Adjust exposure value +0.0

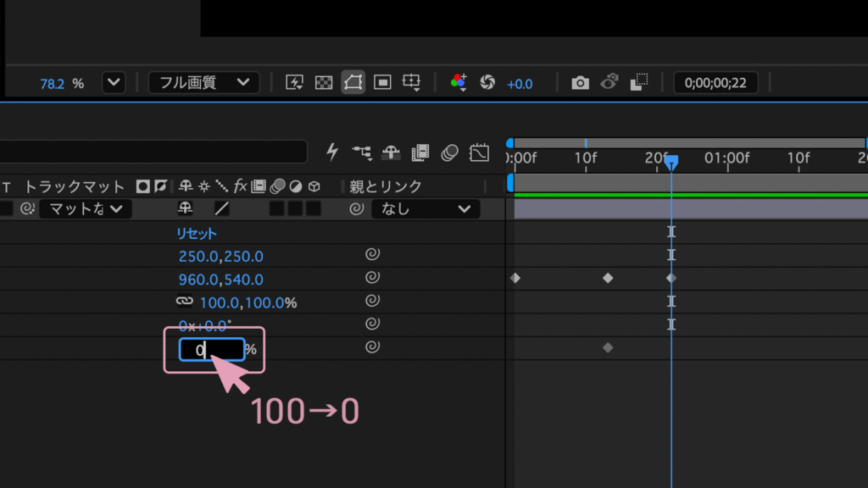(x=520, y=84)
